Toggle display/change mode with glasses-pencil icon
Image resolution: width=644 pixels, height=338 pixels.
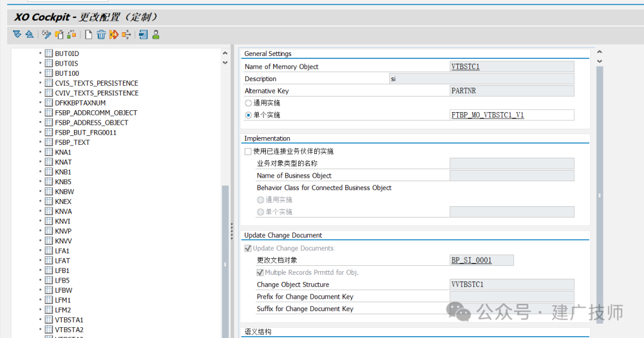point(47,35)
